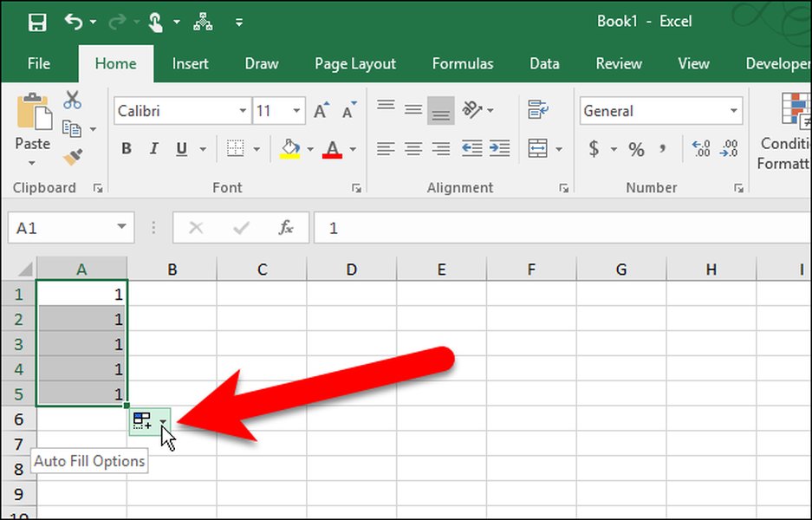This screenshot has height=520, width=812.
Task: Apply italic formatting
Action: tap(153, 148)
